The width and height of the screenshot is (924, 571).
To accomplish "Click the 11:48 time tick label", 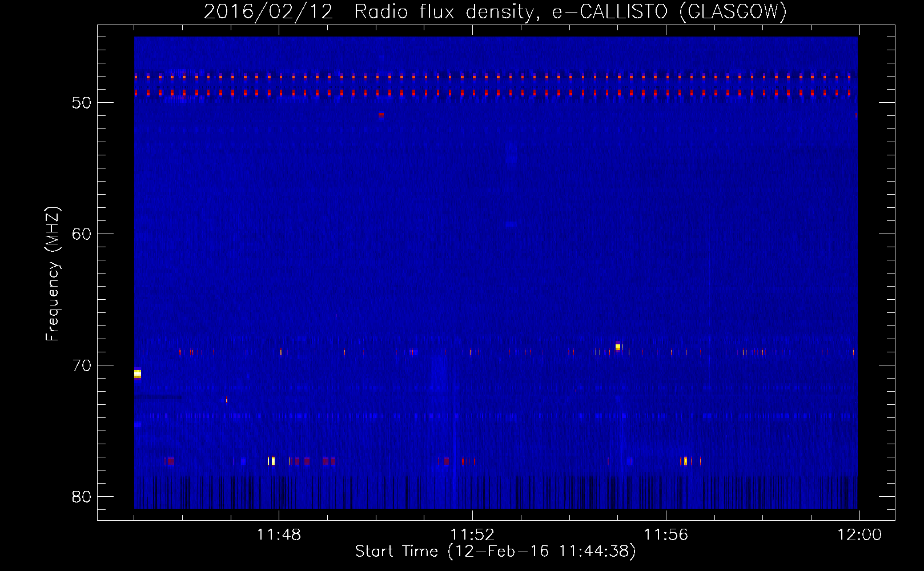I will pos(279,535).
